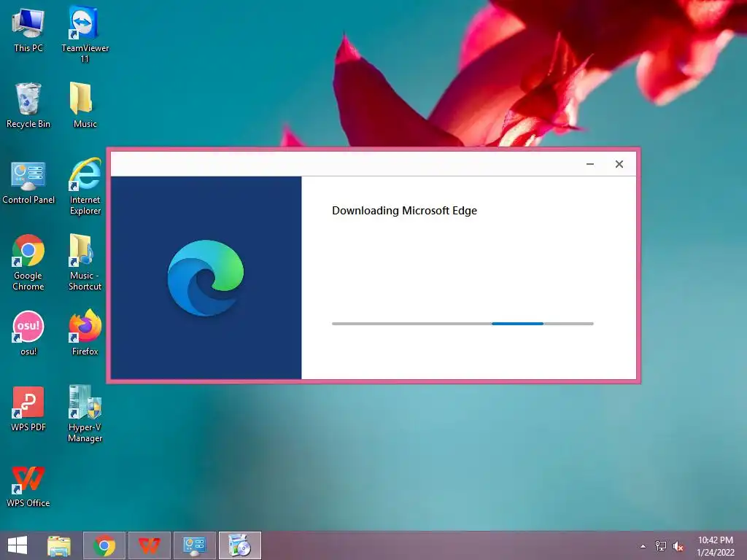Select the Recycle Bin icon
Viewport: 747px width, 560px height.
[x=28, y=105]
